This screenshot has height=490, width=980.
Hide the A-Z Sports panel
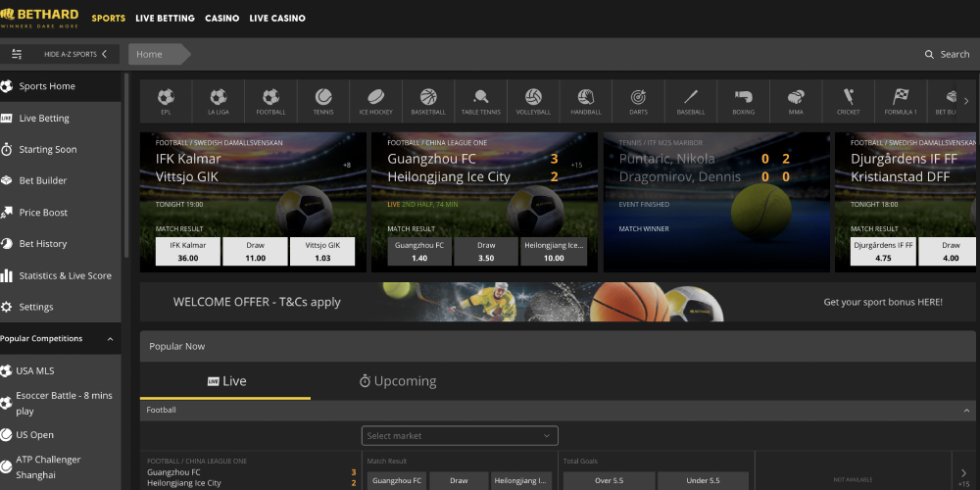(x=75, y=55)
